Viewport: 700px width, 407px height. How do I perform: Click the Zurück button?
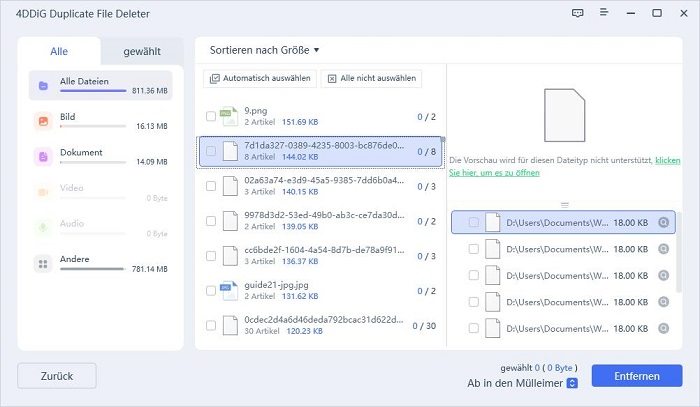(x=57, y=376)
